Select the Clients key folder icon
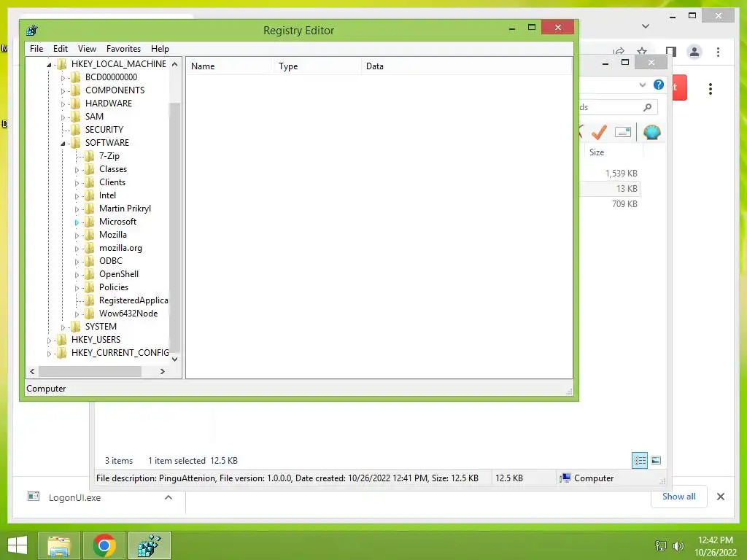 (90, 182)
